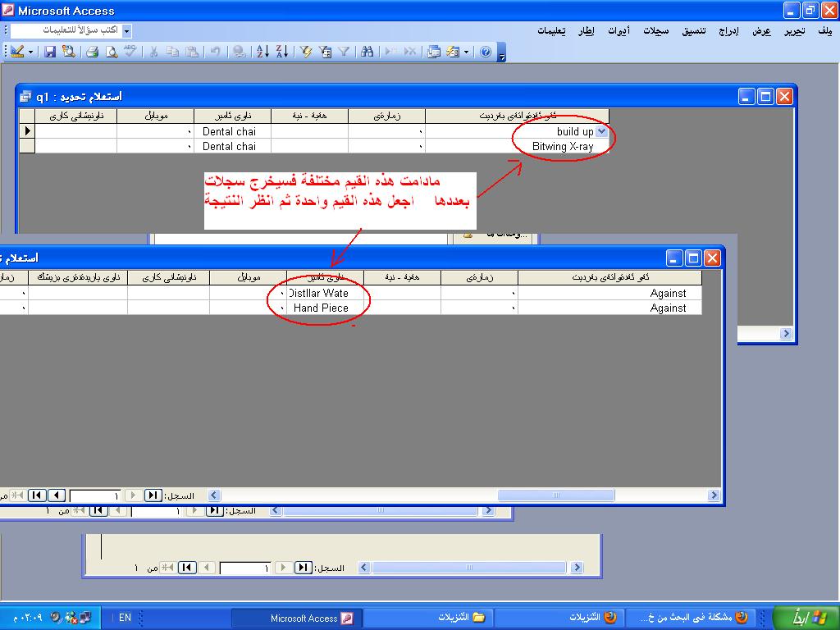
Task: Go to last record in the front query window
Action: (37, 495)
